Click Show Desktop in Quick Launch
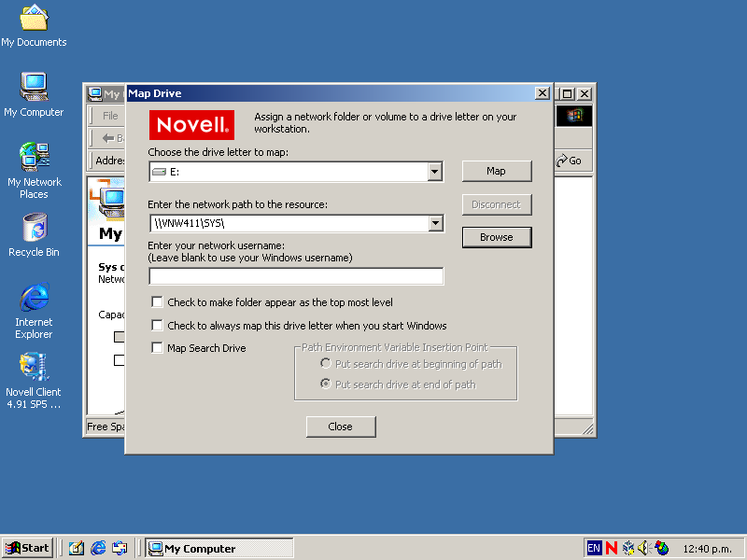The width and height of the screenshot is (747, 560). tap(77, 548)
